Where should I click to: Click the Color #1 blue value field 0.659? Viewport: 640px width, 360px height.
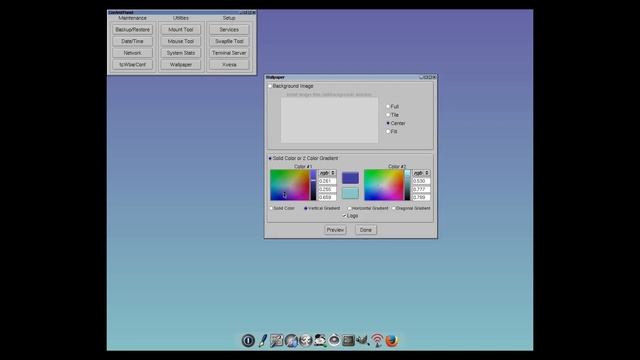327,197
